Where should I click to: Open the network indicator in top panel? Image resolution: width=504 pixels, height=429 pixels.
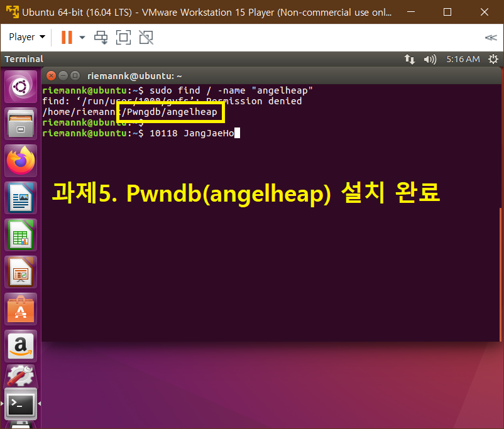(410, 59)
